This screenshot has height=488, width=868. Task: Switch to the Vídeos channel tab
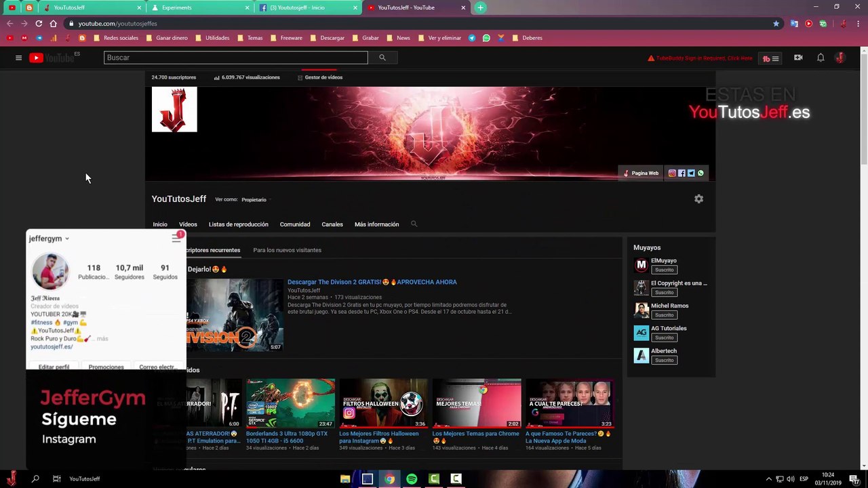188,224
